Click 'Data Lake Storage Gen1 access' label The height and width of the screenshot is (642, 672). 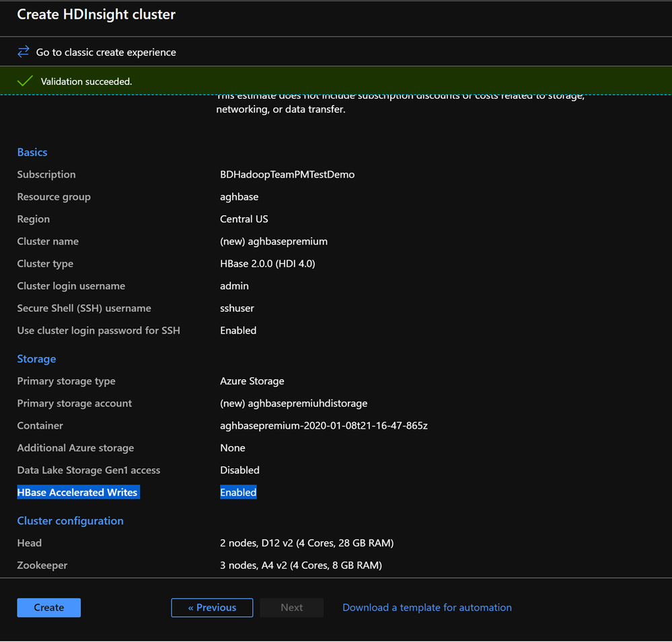89,470
